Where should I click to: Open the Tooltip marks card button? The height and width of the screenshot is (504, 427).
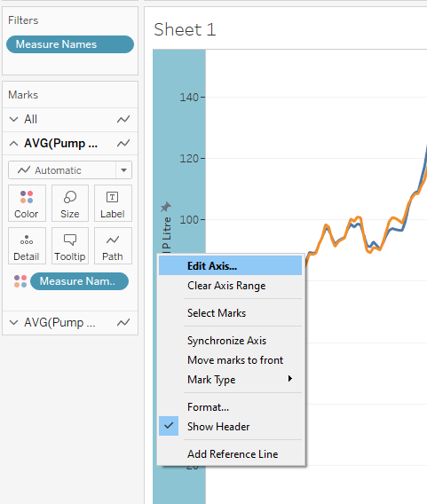[x=70, y=246]
